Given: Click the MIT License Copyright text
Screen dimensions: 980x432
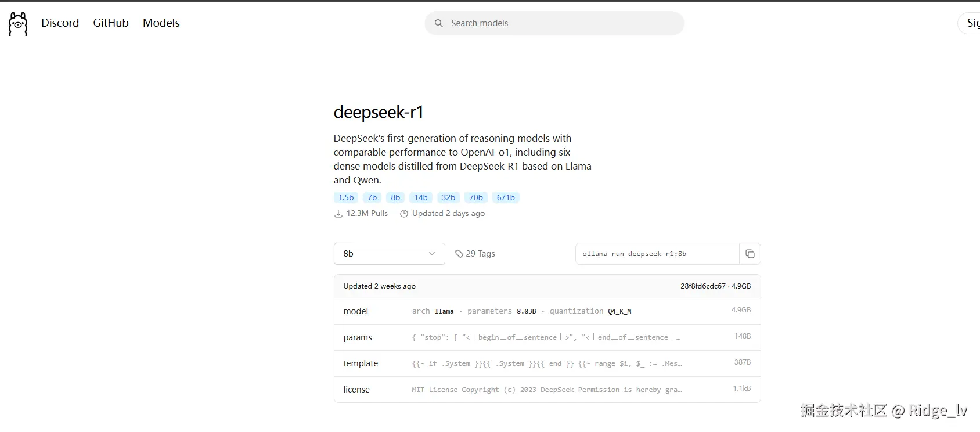Looking at the screenshot, I should pyautogui.click(x=546, y=390).
